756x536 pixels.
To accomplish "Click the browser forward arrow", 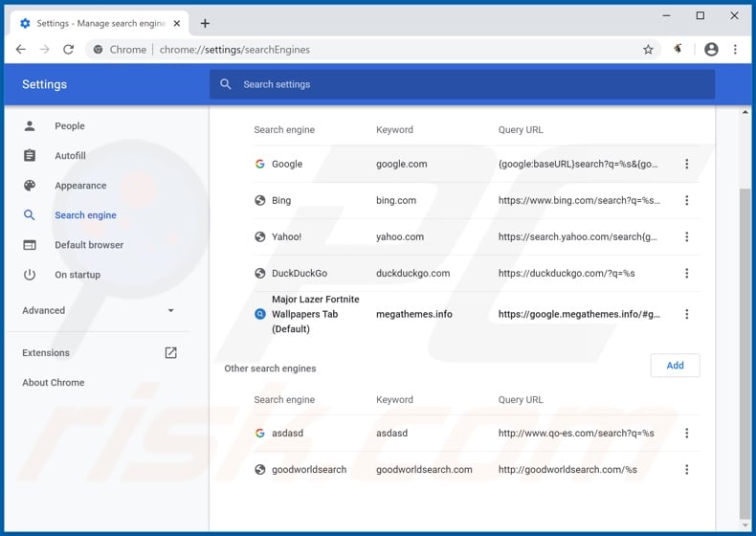I will point(44,49).
